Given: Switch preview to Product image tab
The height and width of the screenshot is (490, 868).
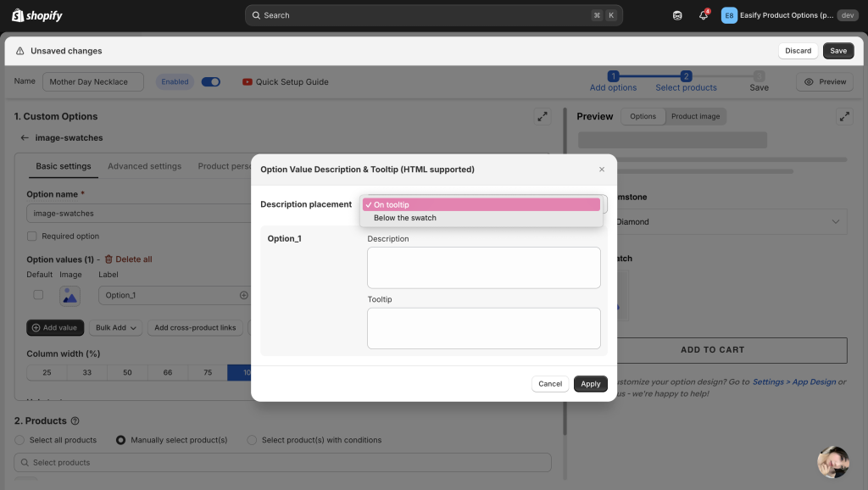Looking at the screenshot, I should click(x=695, y=117).
